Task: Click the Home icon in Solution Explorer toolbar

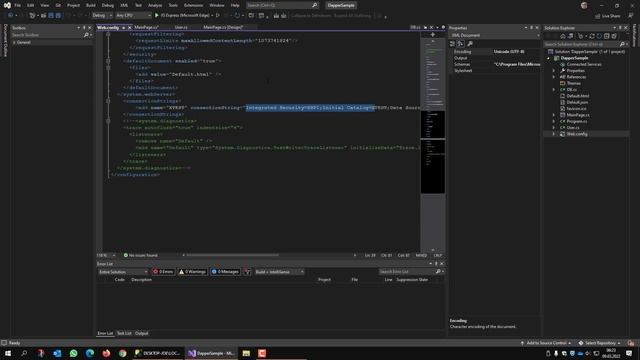Action: click(562, 36)
